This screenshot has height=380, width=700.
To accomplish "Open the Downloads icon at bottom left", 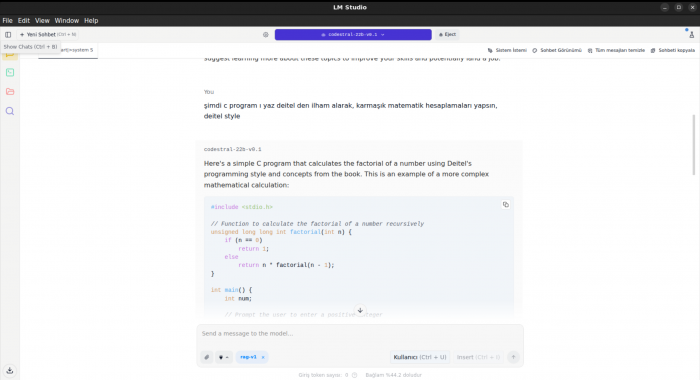I will pos(10,371).
